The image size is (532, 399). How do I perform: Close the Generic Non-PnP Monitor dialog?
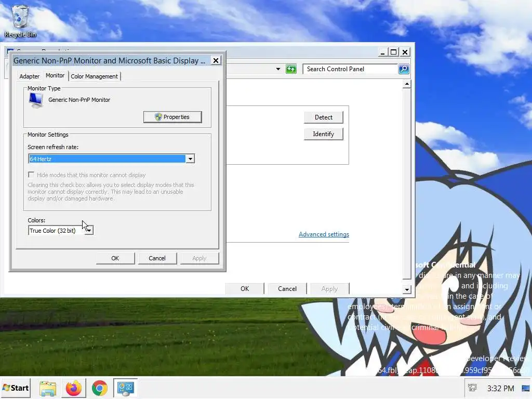tap(216, 60)
